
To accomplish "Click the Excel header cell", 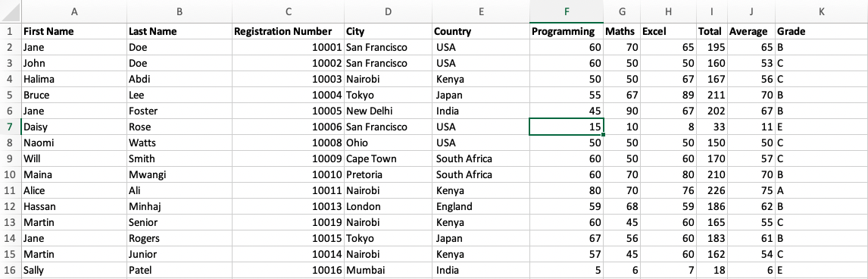I will pyautogui.click(x=668, y=32).
